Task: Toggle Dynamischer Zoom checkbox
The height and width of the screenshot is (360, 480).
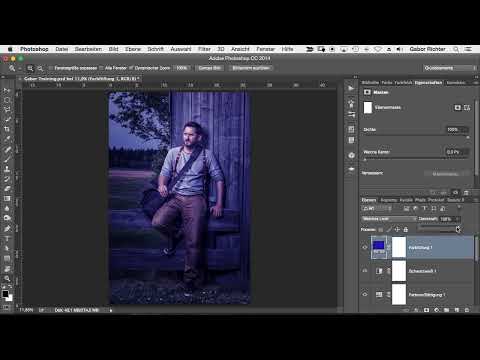Action: 131,68
